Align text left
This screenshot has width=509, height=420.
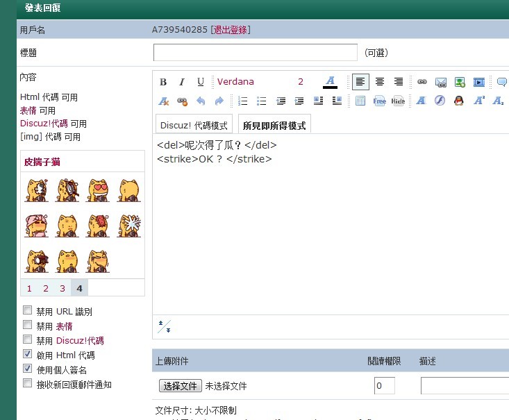pos(360,82)
